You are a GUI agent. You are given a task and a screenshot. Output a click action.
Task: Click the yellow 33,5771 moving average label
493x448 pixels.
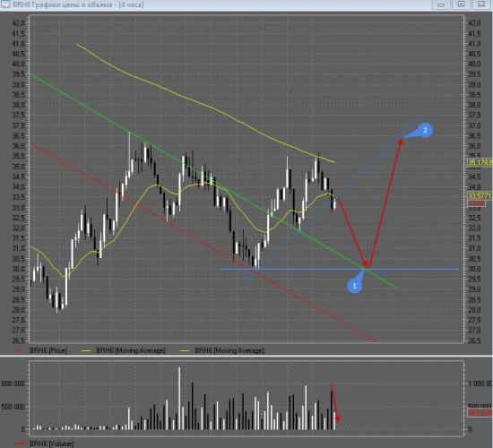pyautogui.click(x=480, y=196)
